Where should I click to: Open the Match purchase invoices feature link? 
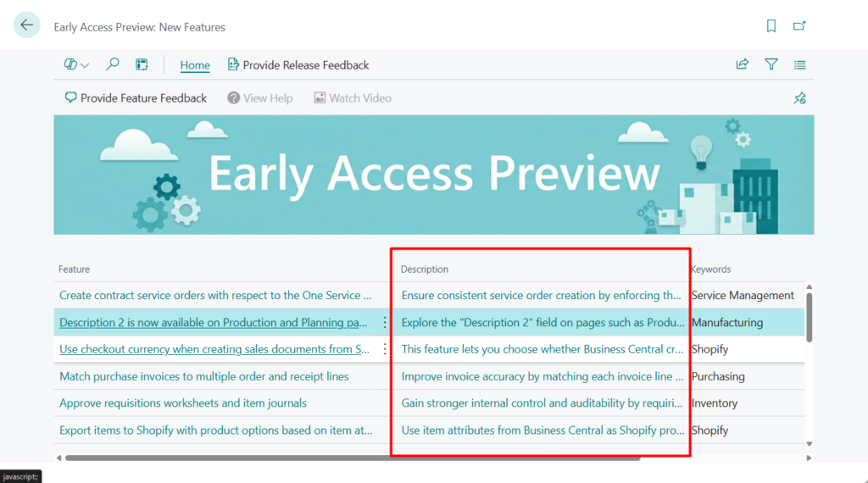tap(203, 376)
